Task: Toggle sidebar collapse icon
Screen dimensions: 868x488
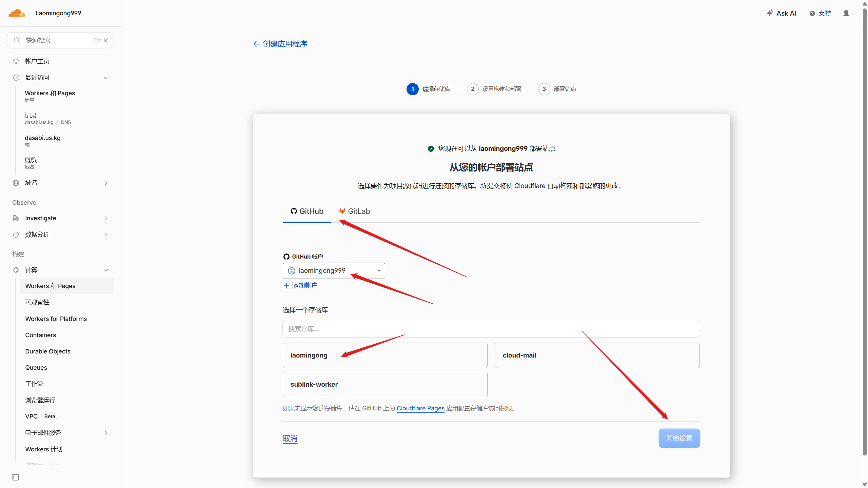Action: (x=15, y=477)
